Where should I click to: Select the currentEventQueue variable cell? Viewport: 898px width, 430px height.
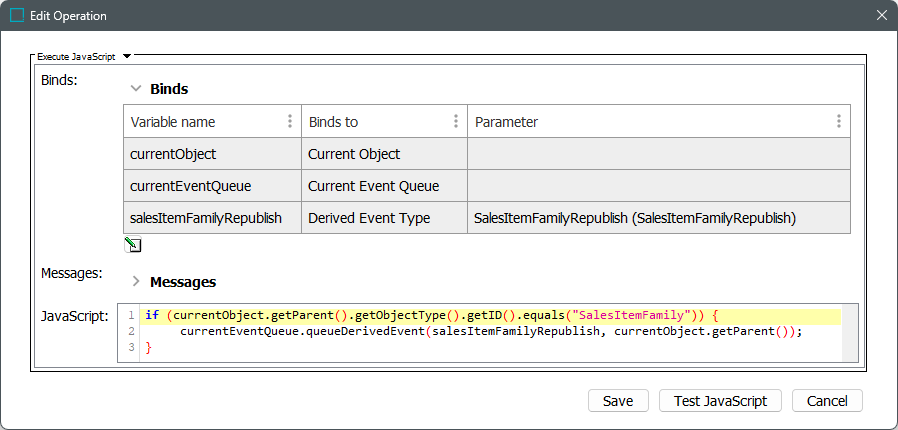pyautogui.click(x=212, y=186)
